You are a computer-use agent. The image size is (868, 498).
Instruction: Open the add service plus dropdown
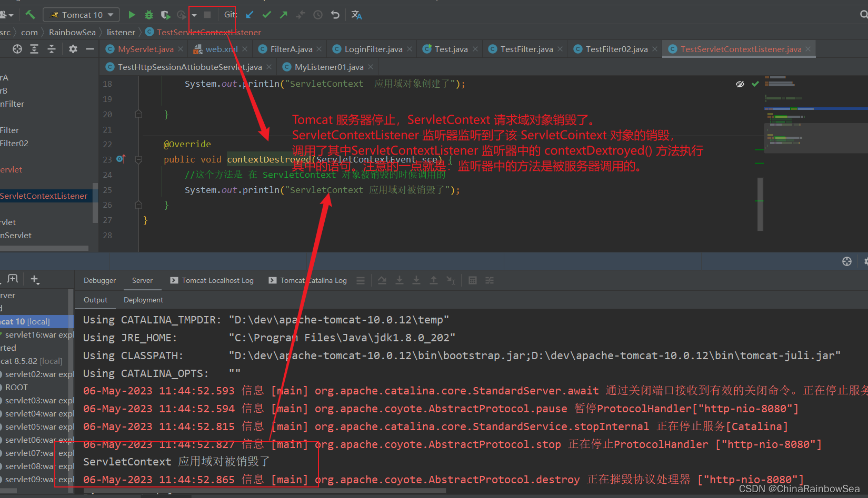coord(35,279)
